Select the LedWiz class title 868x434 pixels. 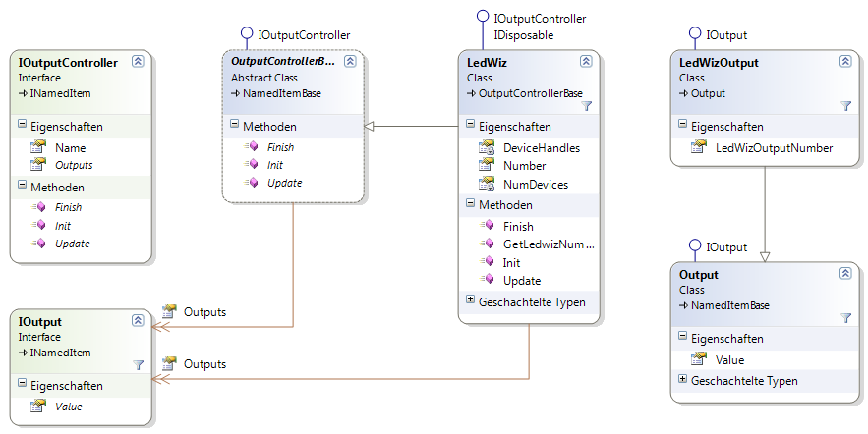487,63
